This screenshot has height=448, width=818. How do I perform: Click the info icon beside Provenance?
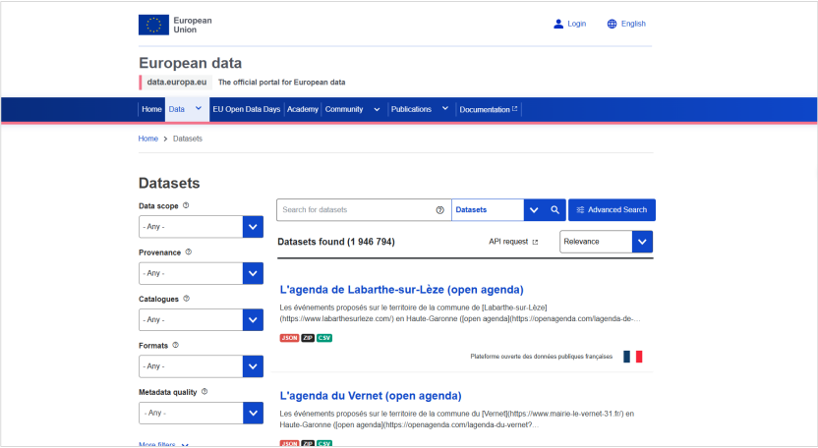coord(189,252)
